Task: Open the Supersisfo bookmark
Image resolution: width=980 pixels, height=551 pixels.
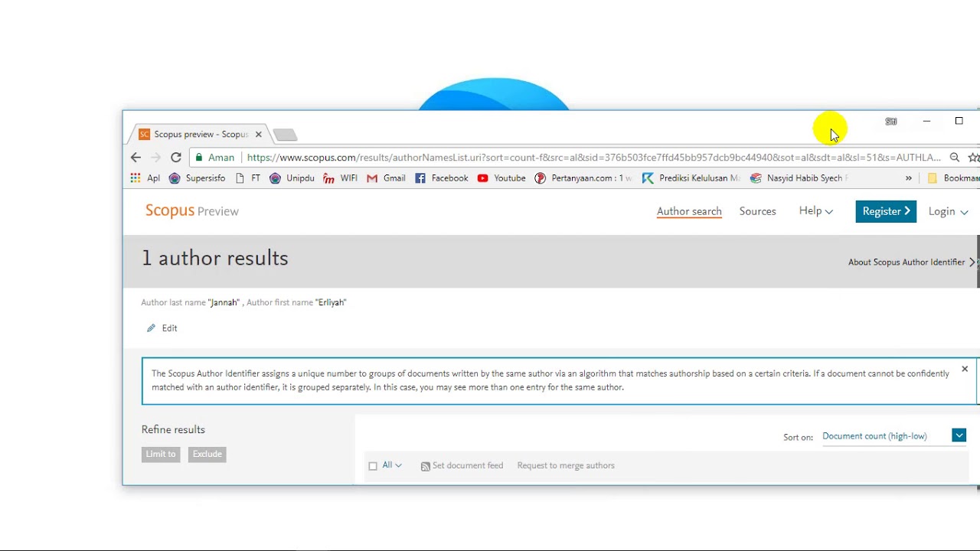Action: pos(197,178)
